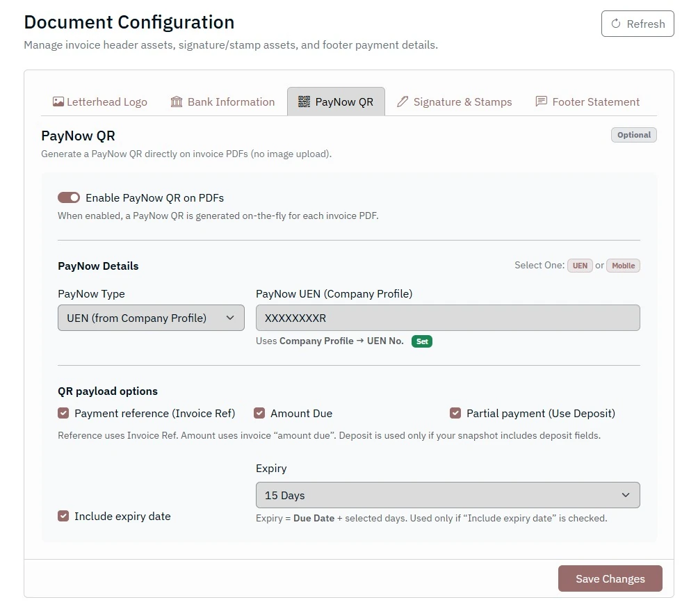Uncheck Payment reference (Invoice Ref) checkbox

[63, 413]
